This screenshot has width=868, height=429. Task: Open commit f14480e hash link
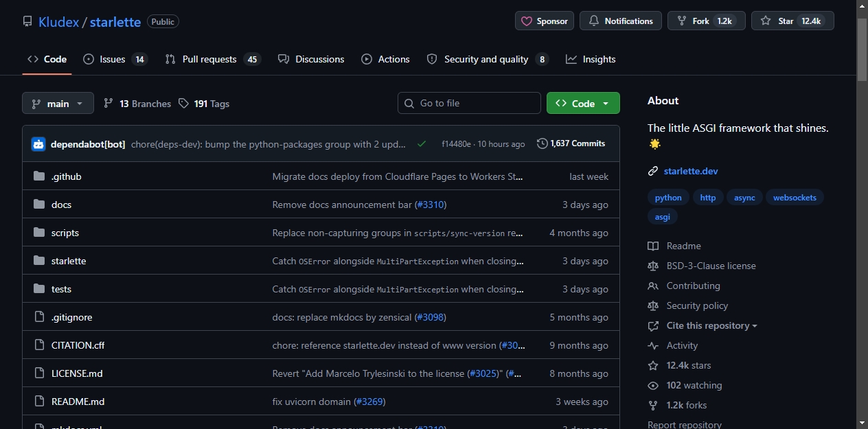coord(456,144)
